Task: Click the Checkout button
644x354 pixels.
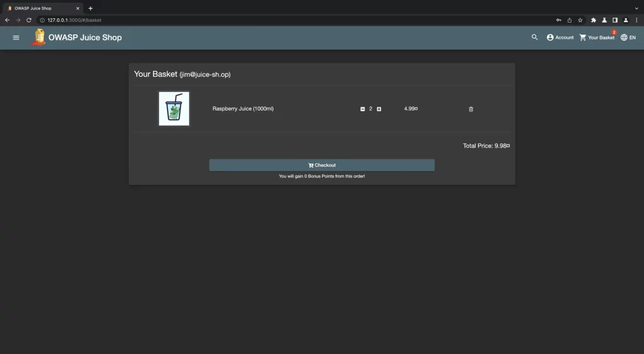Action: coord(321,165)
